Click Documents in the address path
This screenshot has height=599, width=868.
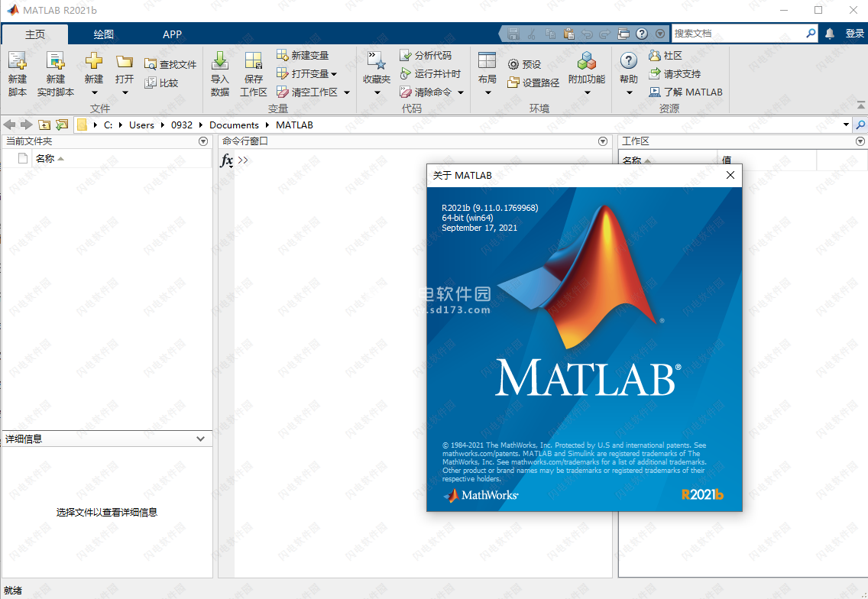click(234, 125)
